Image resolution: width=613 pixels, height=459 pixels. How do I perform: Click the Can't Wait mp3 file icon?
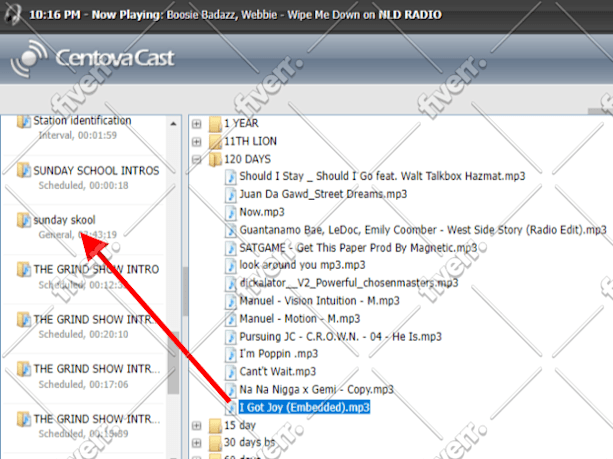(231, 372)
